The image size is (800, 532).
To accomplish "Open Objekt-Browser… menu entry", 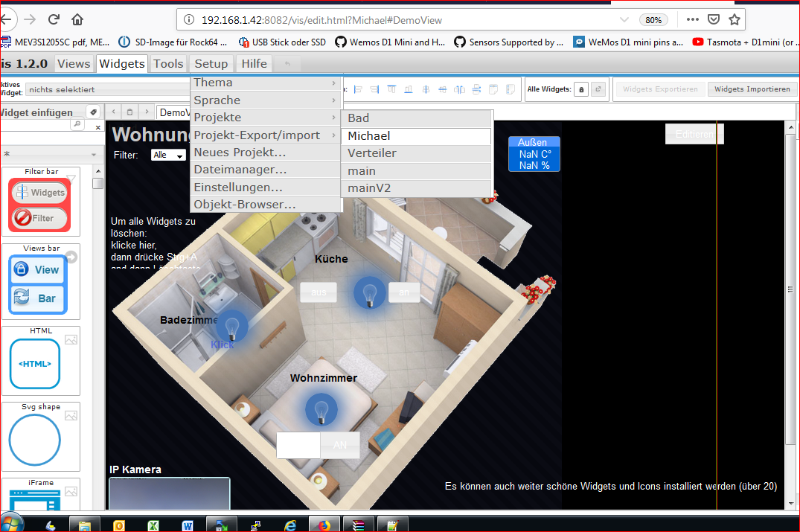I will coord(266,204).
